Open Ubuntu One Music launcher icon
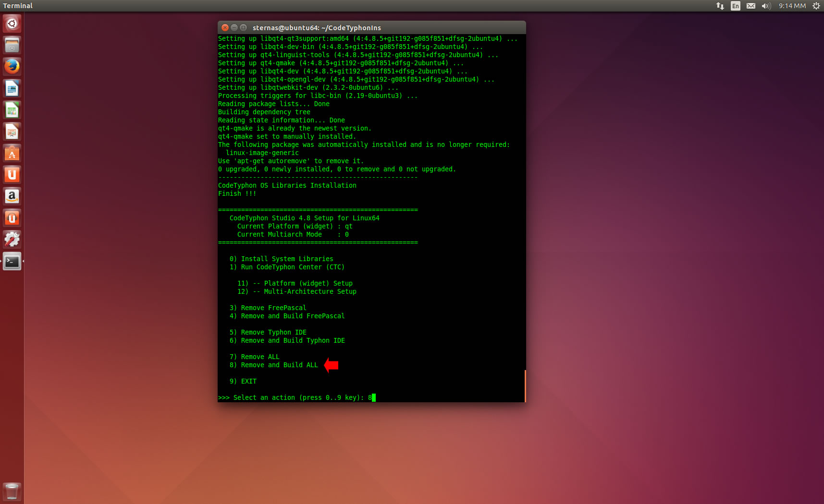Viewport: 824px width, 504px height. 12,218
